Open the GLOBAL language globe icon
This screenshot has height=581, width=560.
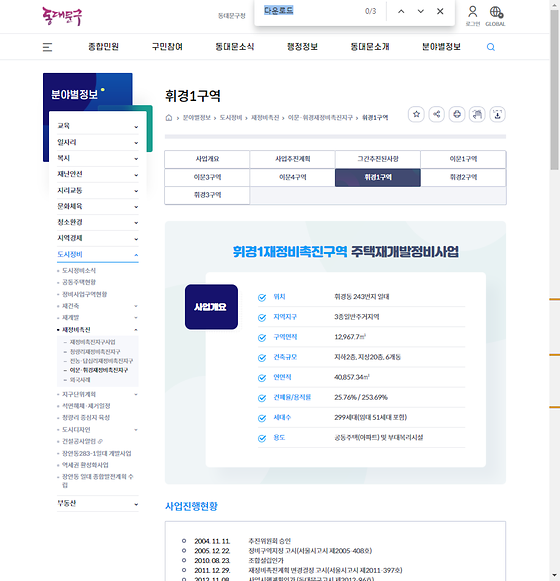click(496, 16)
